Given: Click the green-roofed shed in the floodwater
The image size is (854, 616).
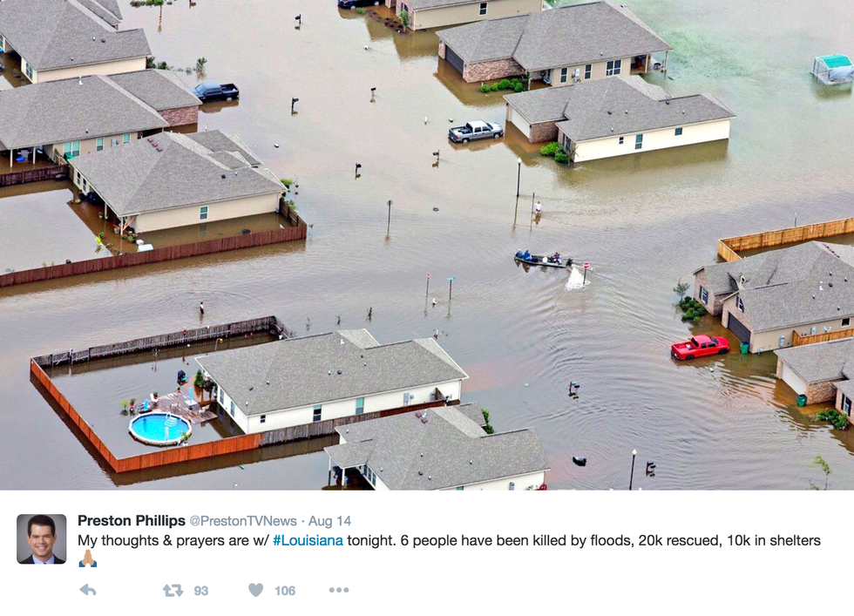Looking at the screenshot, I should (832, 69).
